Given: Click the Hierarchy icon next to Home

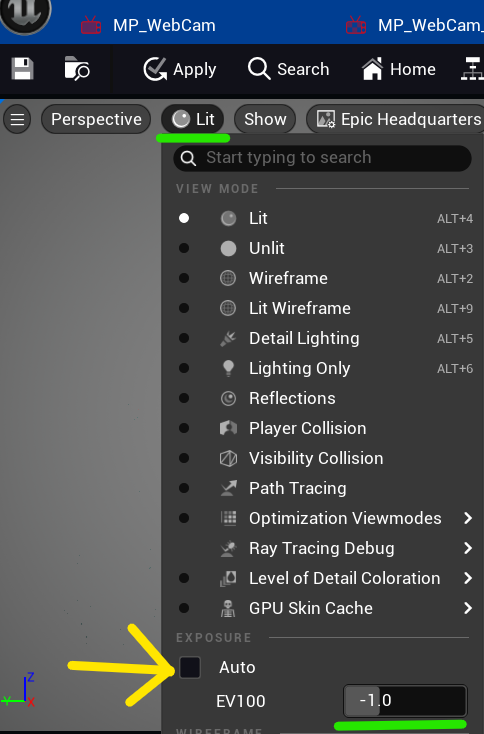Looking at the screenshot, I should pyautogui.click(x=472, y=69).
